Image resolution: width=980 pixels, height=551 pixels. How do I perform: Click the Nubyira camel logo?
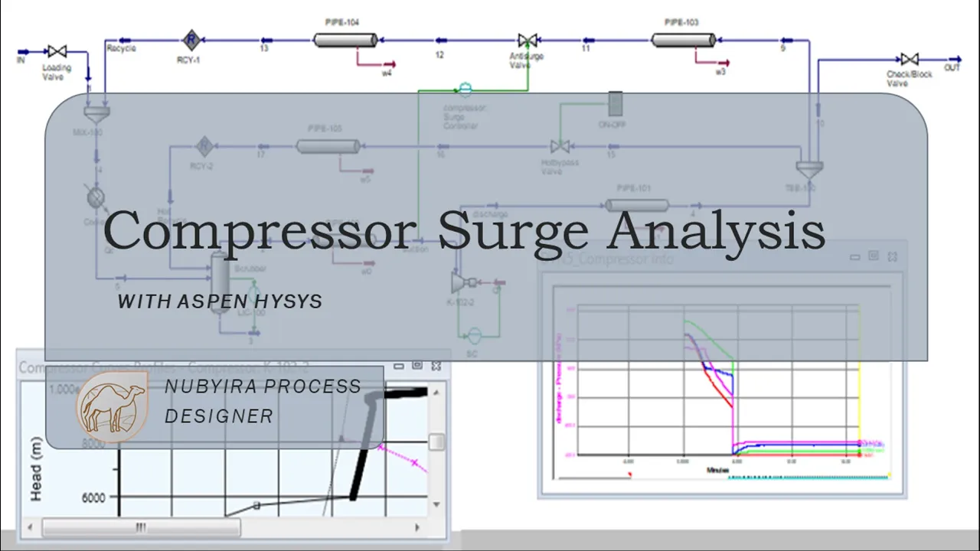(x=111, y=407)
